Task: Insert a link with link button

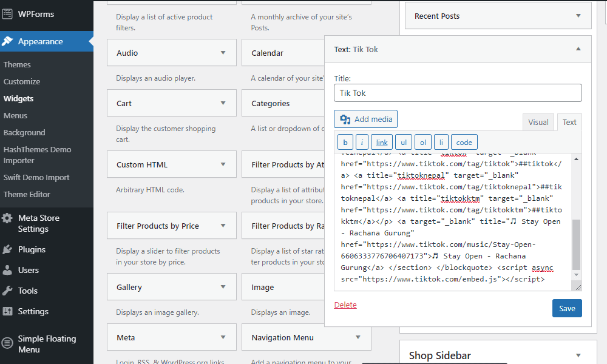Action: pyautogui.click(x=382, y=143)
